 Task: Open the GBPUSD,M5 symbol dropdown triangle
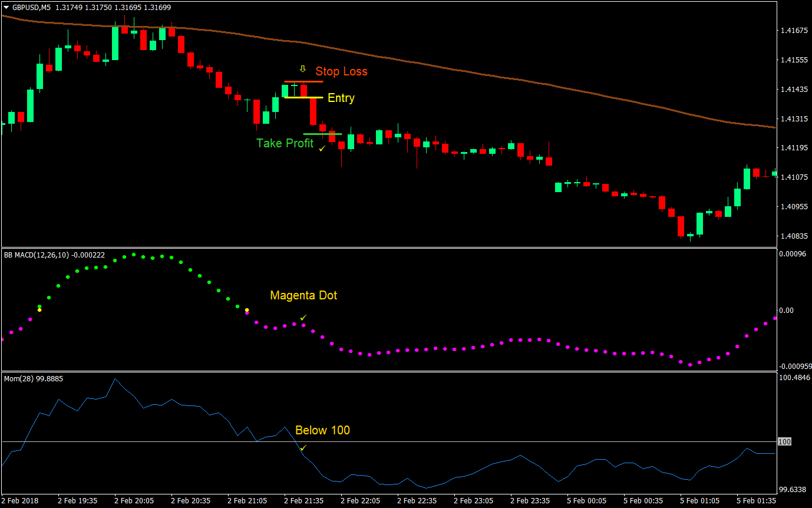(5, 8)
